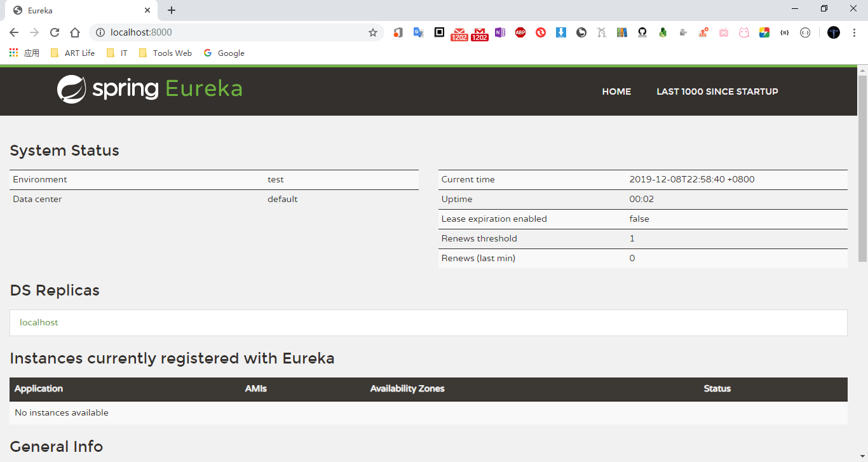Click the AMIs column header

pyautogui.click(x=256, y=388)
